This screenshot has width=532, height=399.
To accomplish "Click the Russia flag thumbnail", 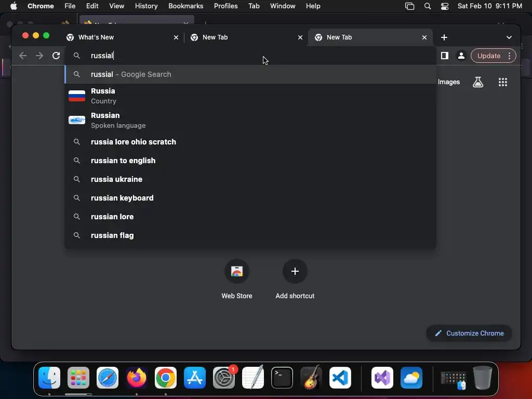I will 77,96.
